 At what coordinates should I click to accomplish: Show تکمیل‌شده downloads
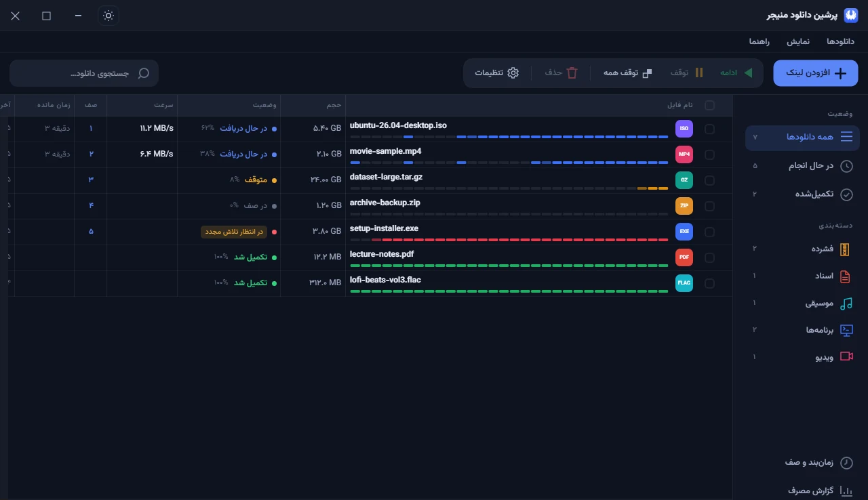click(x=803, y=194)
